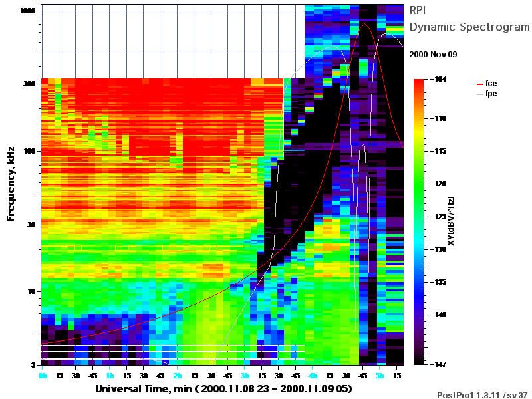Click the 5h time axis marker
532x399 pixels.
click(x=380, y=376)
